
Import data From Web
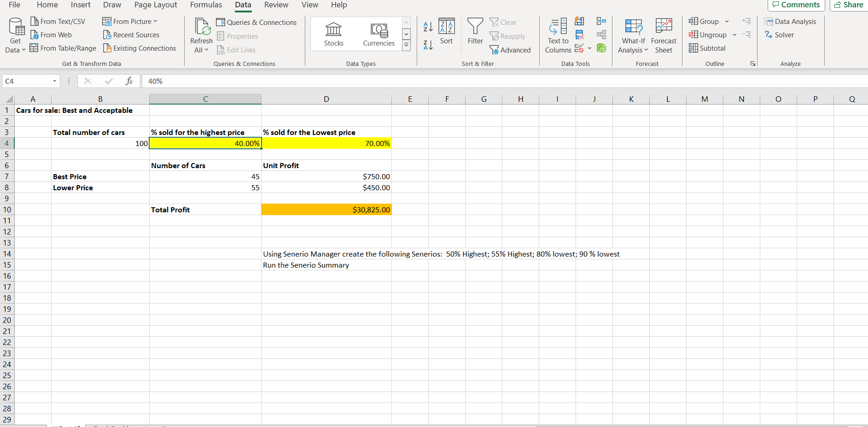coord(51,35)
